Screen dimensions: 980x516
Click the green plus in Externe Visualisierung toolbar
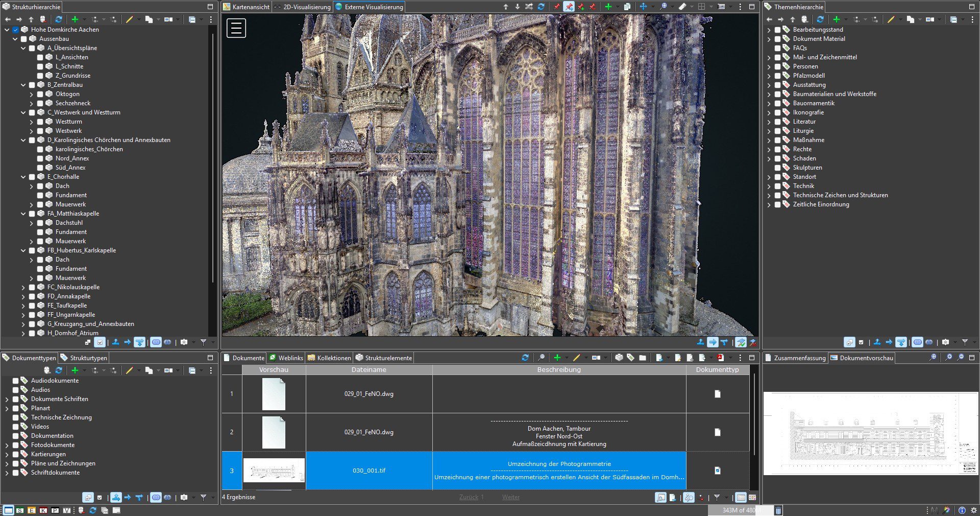click(x=608, y=7)
